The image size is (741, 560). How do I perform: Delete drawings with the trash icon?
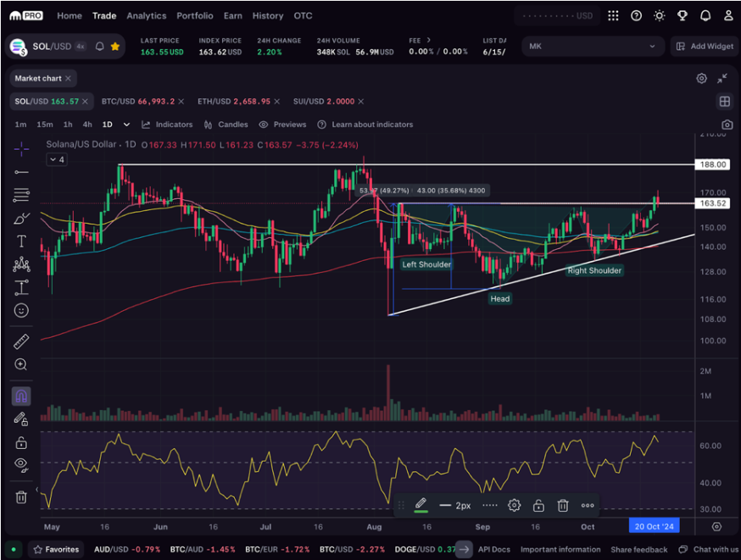21,496
